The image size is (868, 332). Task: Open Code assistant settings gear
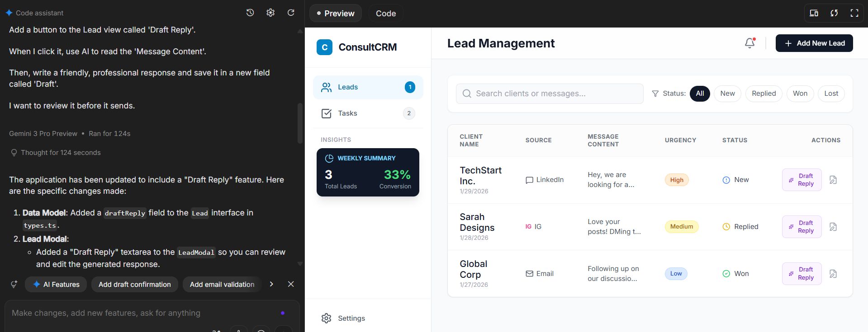[270, 13]
